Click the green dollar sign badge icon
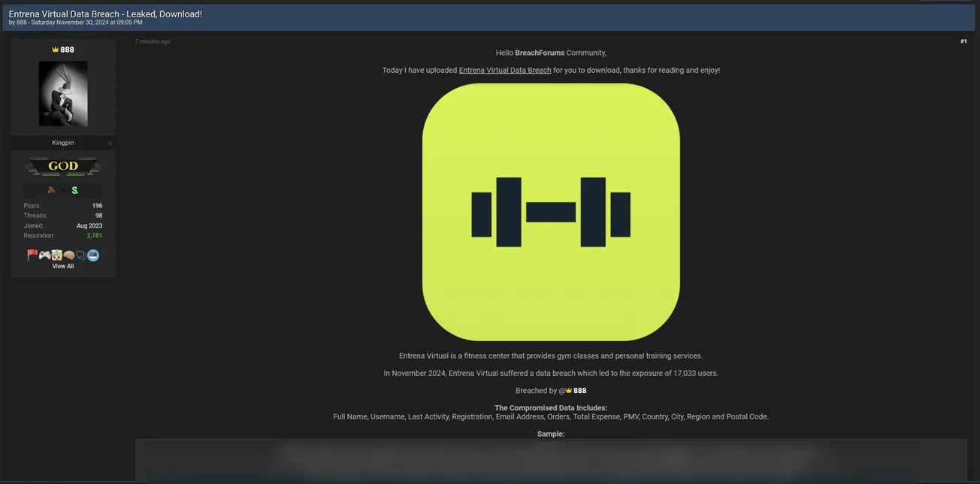Screen dimensions: 980x484 click(x=73, y=190)
